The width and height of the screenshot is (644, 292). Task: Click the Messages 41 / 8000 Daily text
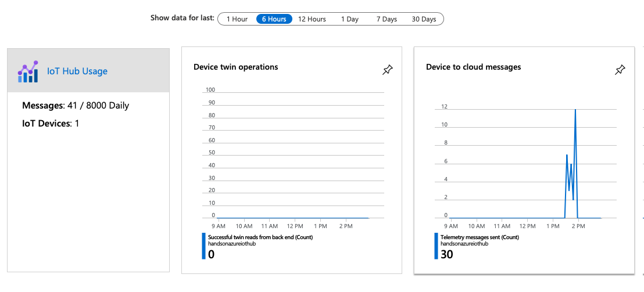coord(76,106)
